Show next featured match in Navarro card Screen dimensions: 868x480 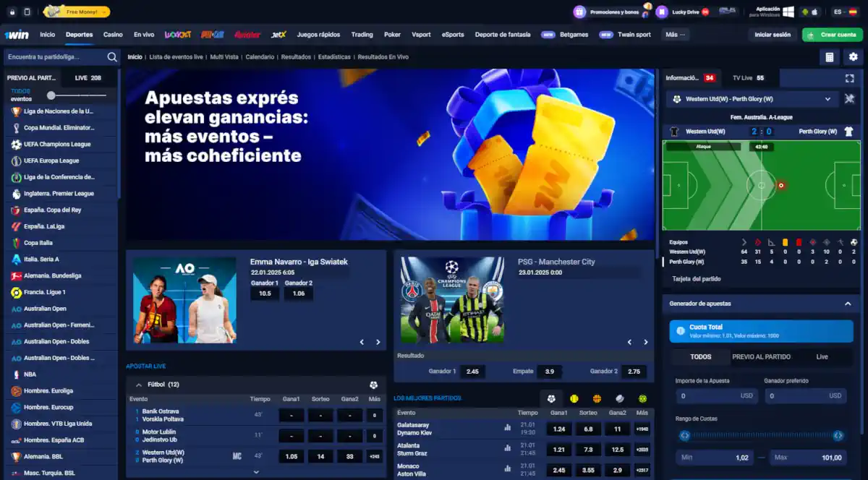coord(378,342)
